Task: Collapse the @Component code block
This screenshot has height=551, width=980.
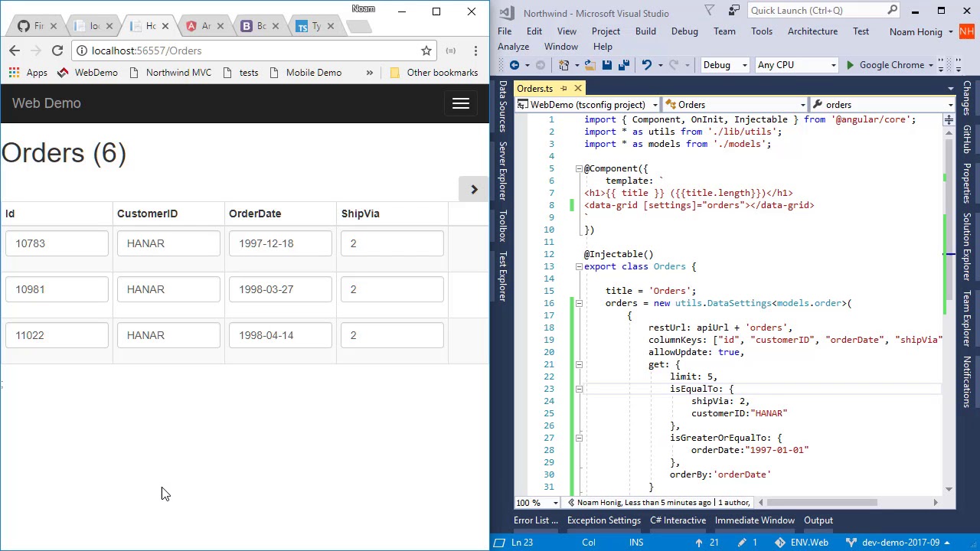Action: coord(579,168)
